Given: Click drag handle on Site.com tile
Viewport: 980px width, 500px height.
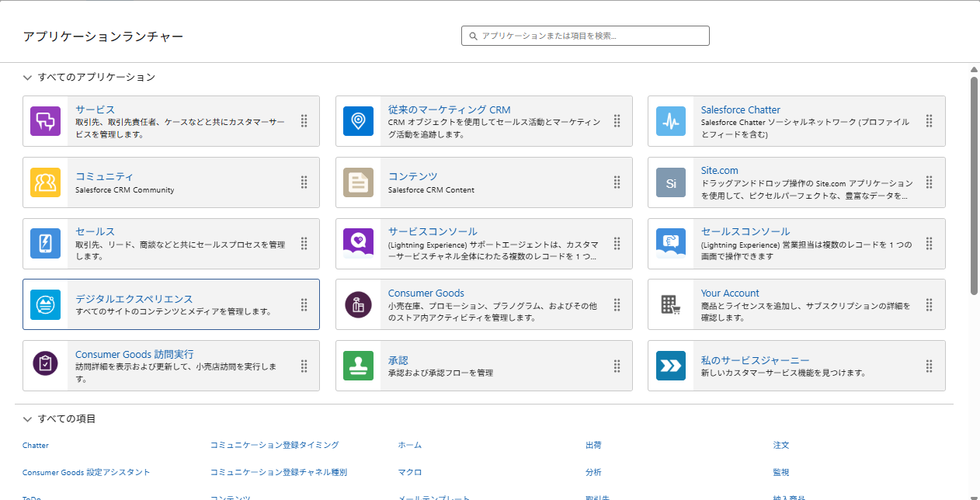Looking at the screenshot, I should point(929,182).
